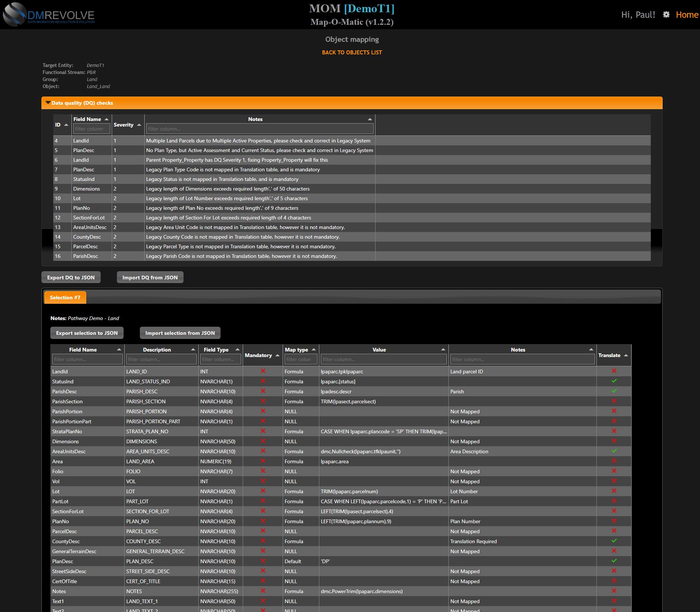Sort mapping Description column arrow
The height and width of the screenshot is (612, 700).
pyautogui.click(x=193, y=350)
